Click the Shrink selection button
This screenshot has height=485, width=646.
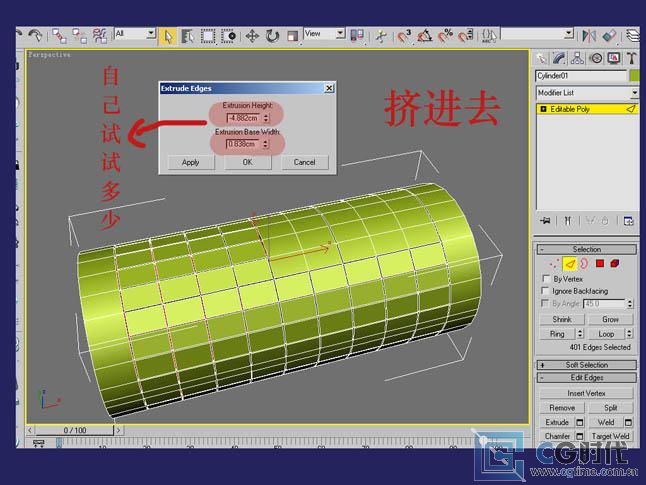[x=562, y=319]
